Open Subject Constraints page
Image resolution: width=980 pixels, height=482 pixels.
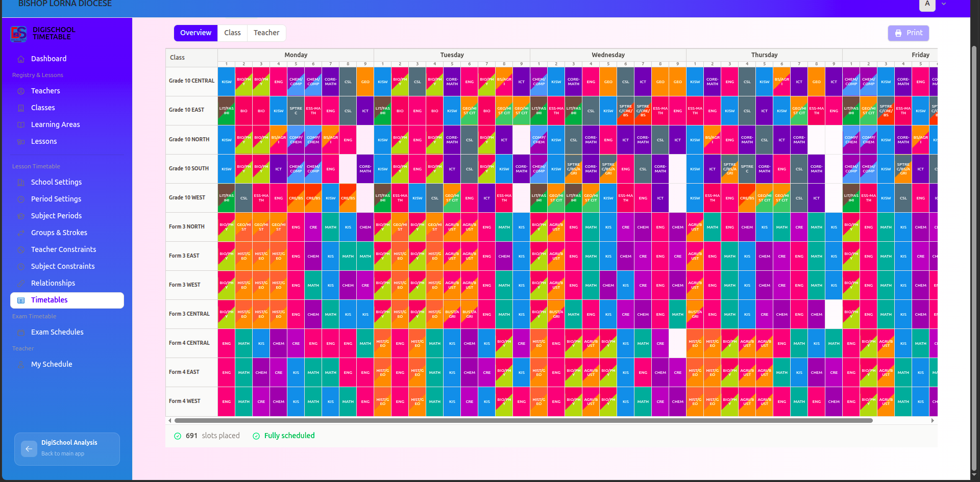point(67,266)
